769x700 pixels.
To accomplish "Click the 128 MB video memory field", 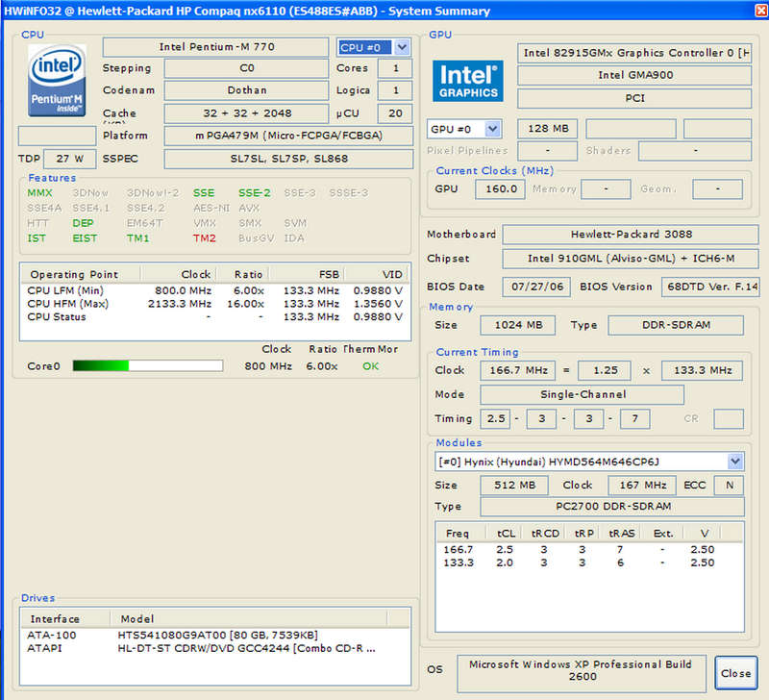I will click(x=547, y=129).
